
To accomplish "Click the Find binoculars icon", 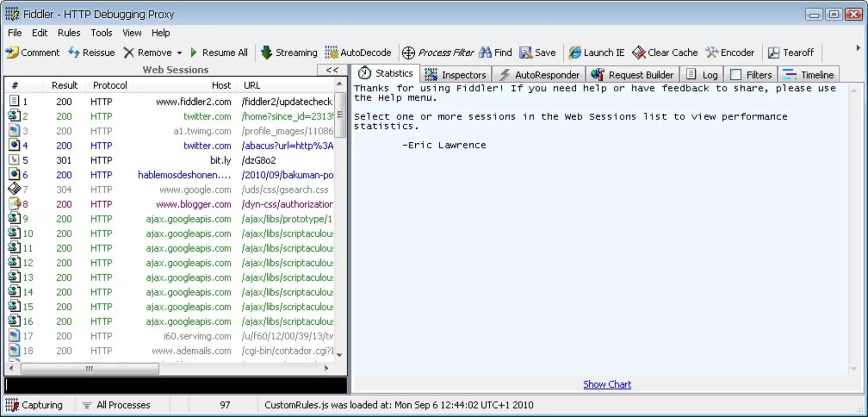I will pyautogui.click(x=485, y=53).
